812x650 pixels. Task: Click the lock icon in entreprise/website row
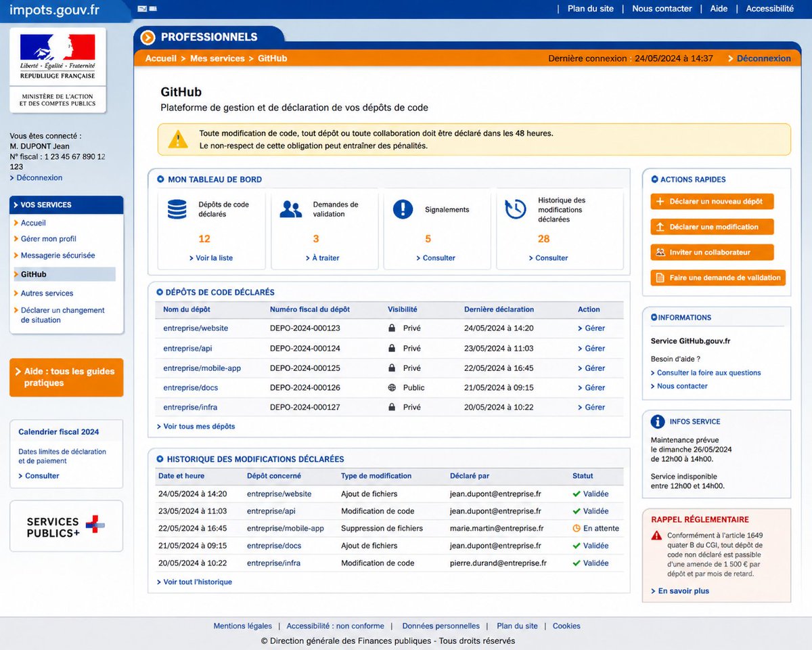coord(391,328)
